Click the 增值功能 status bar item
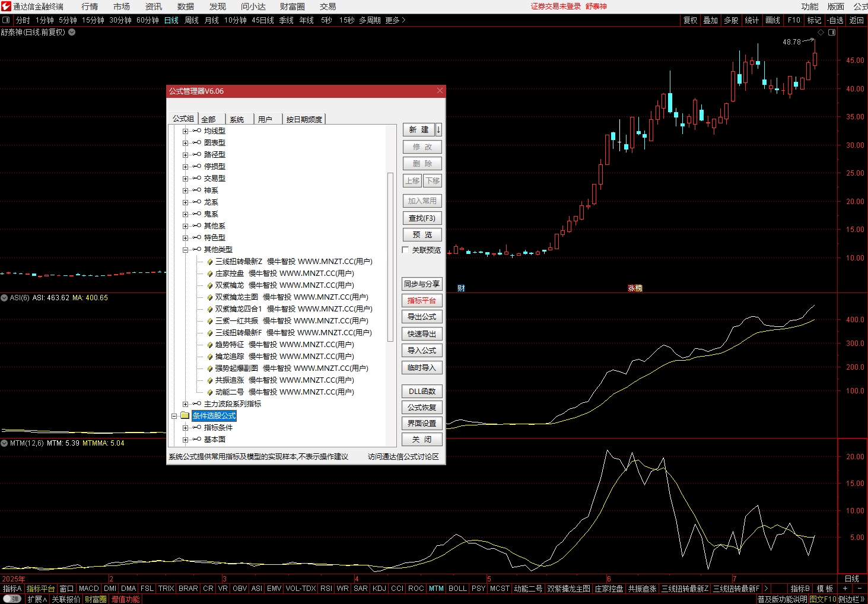868x604 pixels. pos(125,599)
